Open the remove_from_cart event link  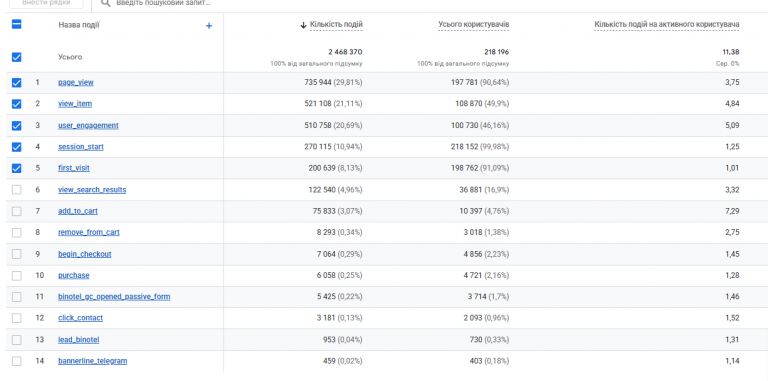(89, 232)
